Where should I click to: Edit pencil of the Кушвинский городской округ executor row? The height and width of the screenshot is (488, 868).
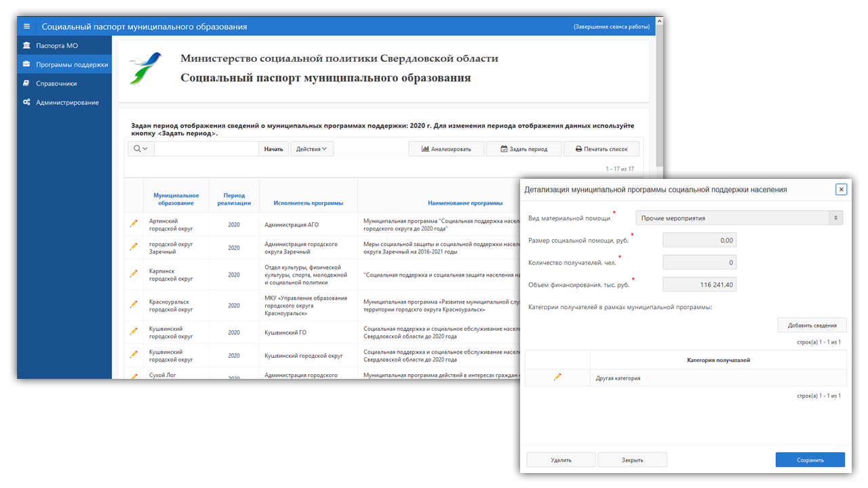click(134, 354)
